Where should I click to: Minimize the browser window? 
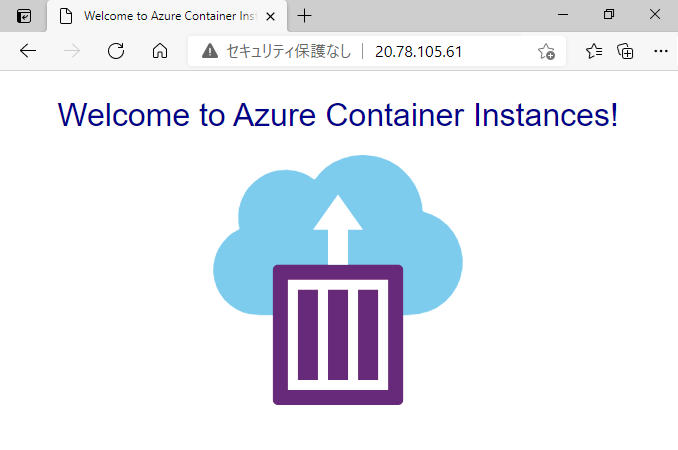tap(563, 15)
